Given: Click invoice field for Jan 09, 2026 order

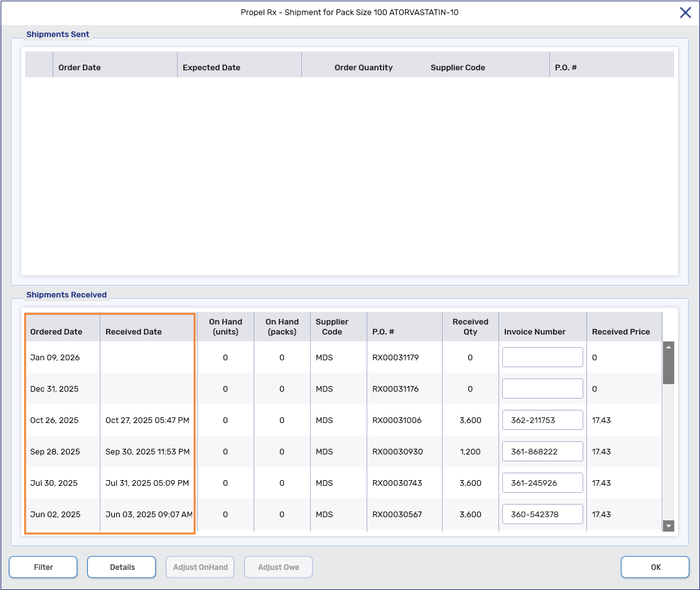Looking at the screenshot, I should point(542,357).
